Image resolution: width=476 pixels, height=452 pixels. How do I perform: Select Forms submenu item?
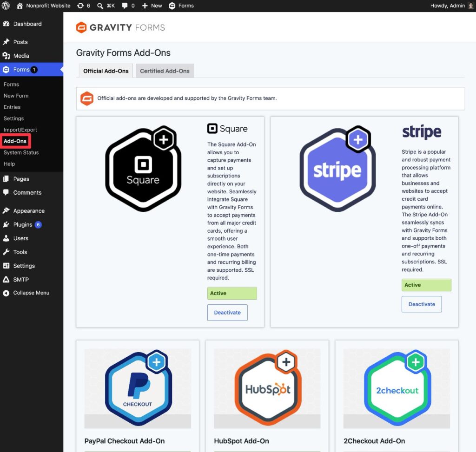coord(11,85)
